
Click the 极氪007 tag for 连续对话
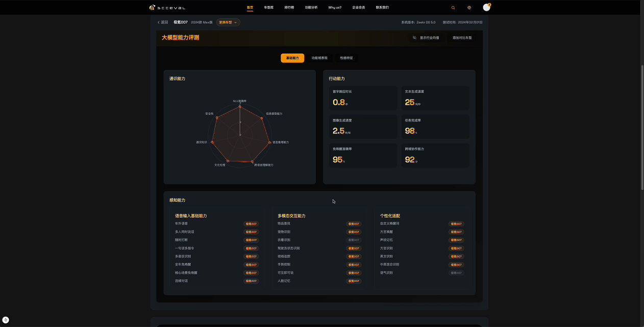point(251,281)
